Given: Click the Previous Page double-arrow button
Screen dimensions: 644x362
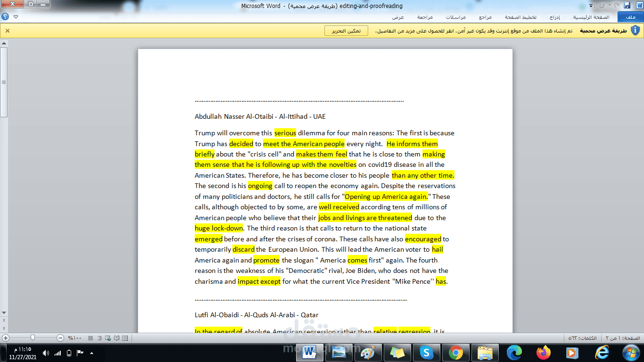Looking at the screenshot, I should point(4,321).
